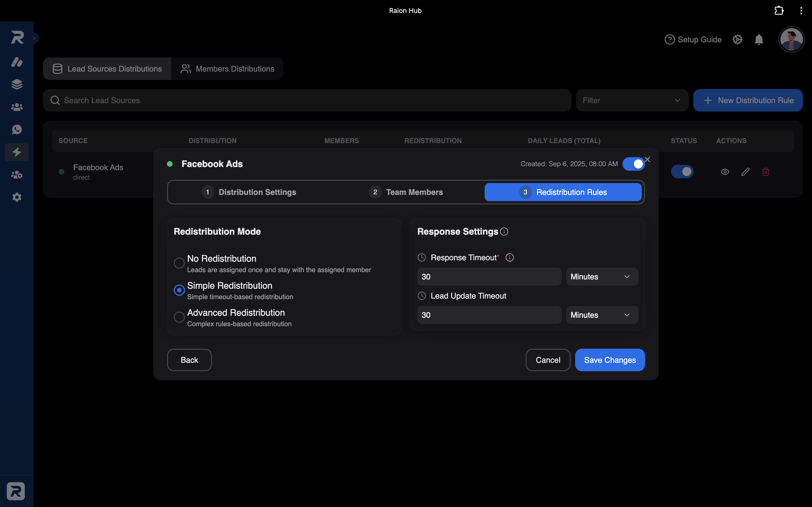Toggle the Facebook Ads dialog active switch

pyautogui.click(x=634, y=164)
